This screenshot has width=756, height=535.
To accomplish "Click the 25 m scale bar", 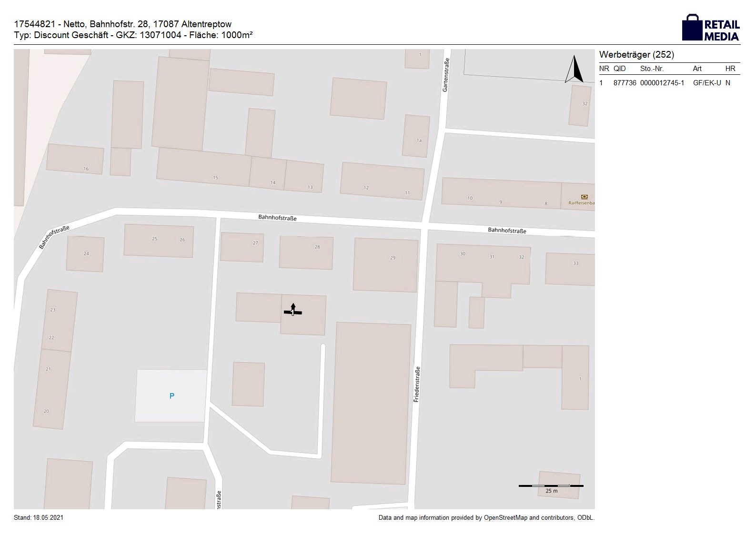I will (x=551, y=486).
